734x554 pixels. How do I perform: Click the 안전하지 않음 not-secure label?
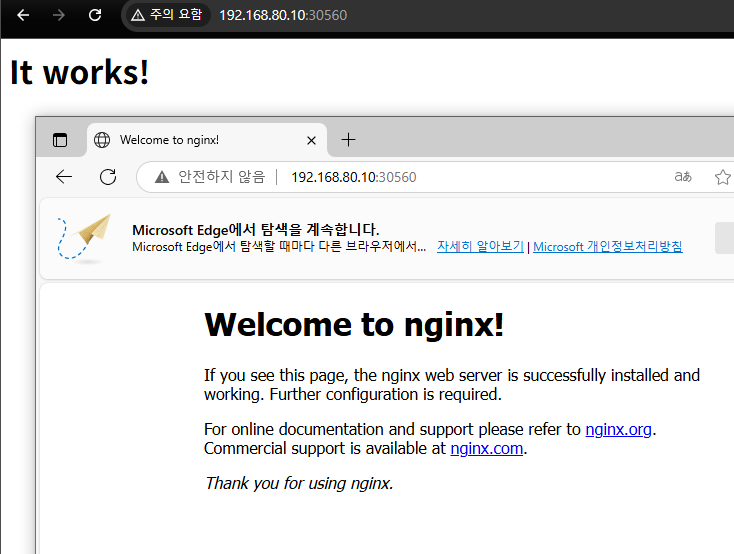coord(221,177)
